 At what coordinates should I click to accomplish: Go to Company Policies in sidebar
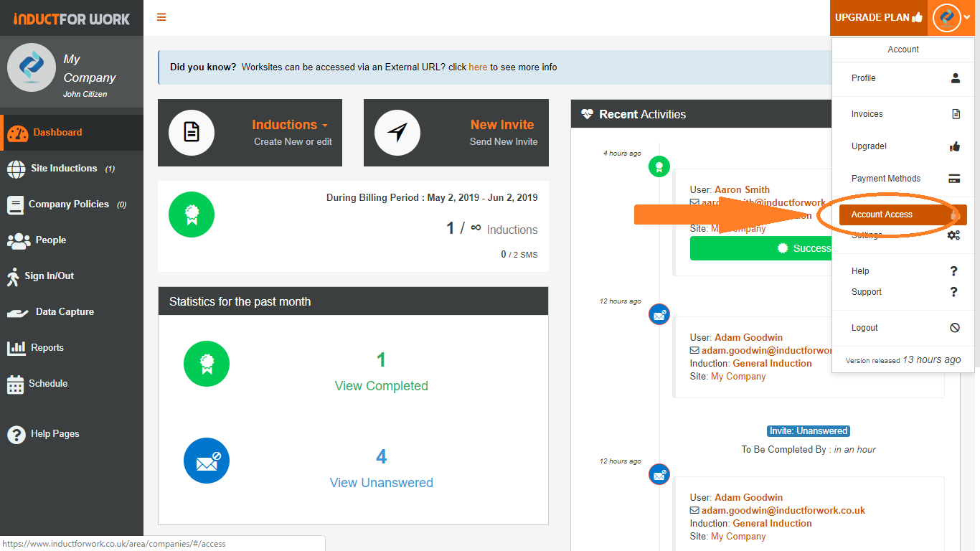coord(72,204)
